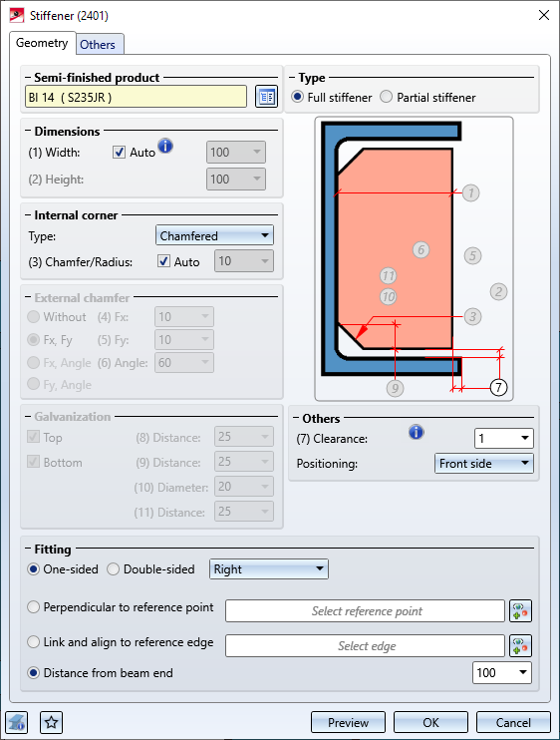
Task: Switch to the Others tab
Action: 98,44
